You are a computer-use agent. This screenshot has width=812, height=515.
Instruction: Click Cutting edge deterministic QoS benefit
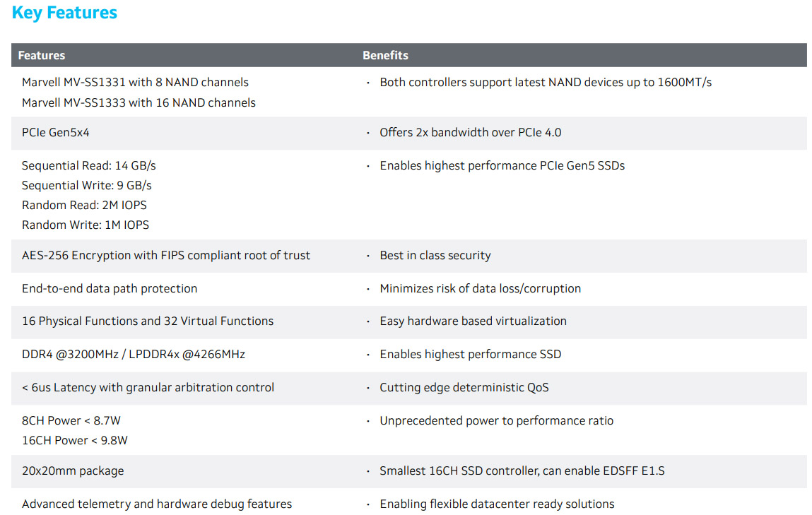[x=464, y=388]
